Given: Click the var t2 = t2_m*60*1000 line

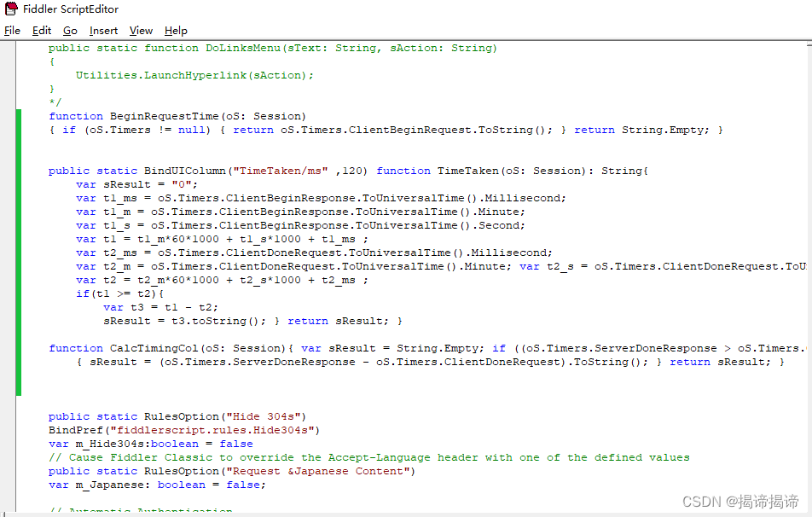Looking at the screenshot, I should (x=222, y=280).
